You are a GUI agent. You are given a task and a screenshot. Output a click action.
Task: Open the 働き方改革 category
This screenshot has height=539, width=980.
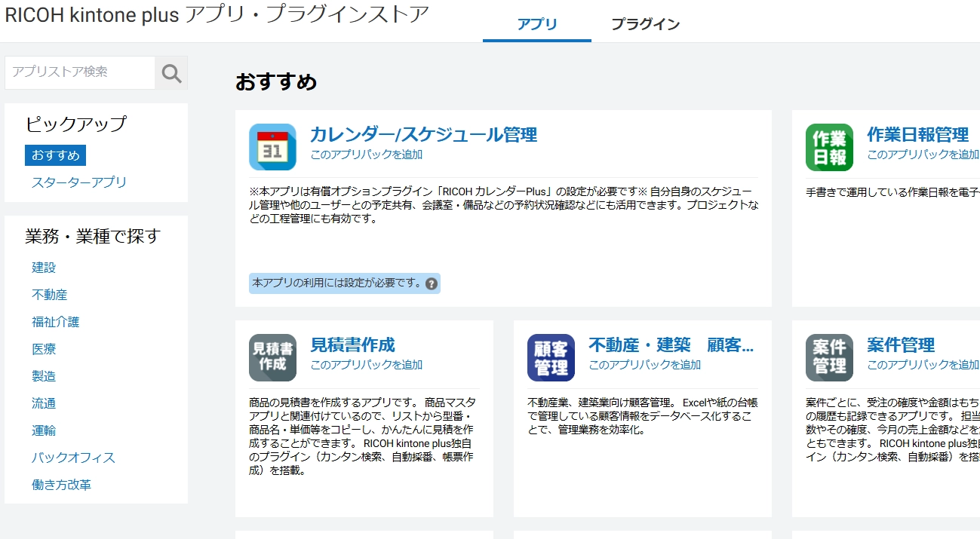[62, 485]
